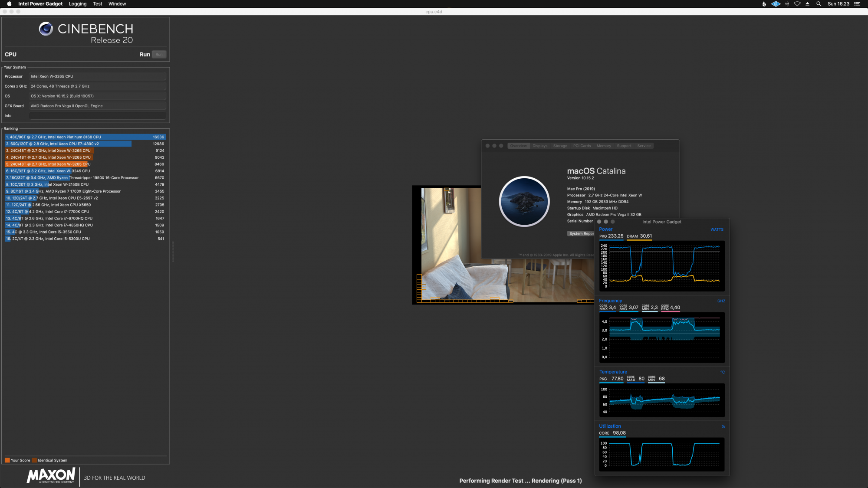Viewport: 868px width, 488px height.
Task: Select ranking row Core i7-6700HQ CPU
Action: [x=85, y=218]
